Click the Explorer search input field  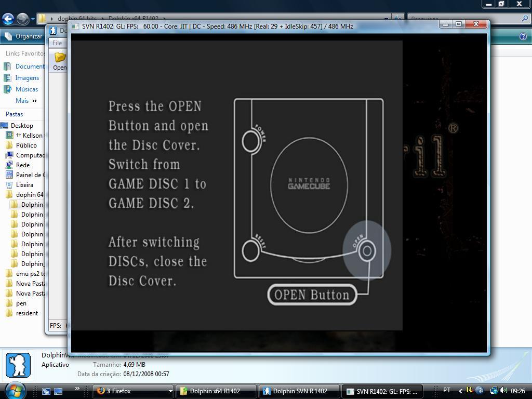(465, 19)
